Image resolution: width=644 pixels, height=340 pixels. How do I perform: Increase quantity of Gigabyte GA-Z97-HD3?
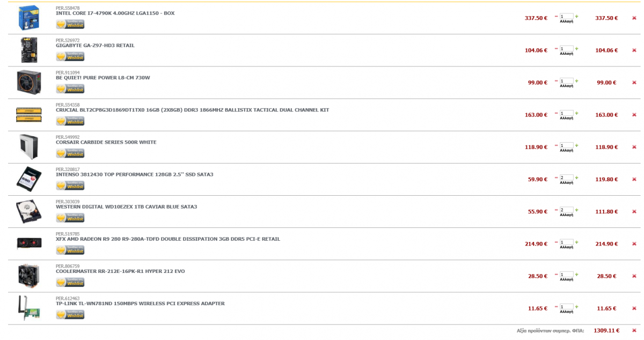(577, 49)
